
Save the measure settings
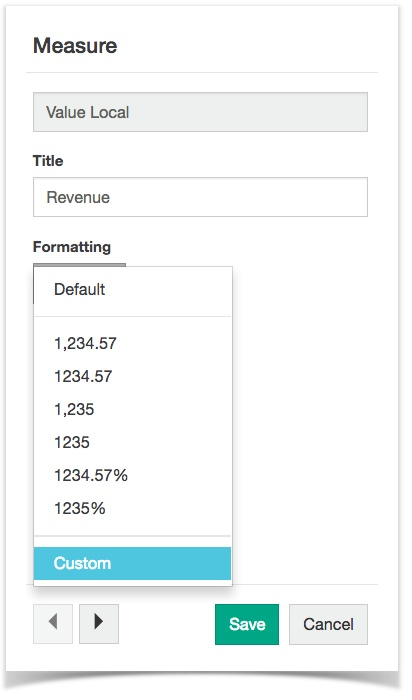pyautogui.click(x=247, y=624)
